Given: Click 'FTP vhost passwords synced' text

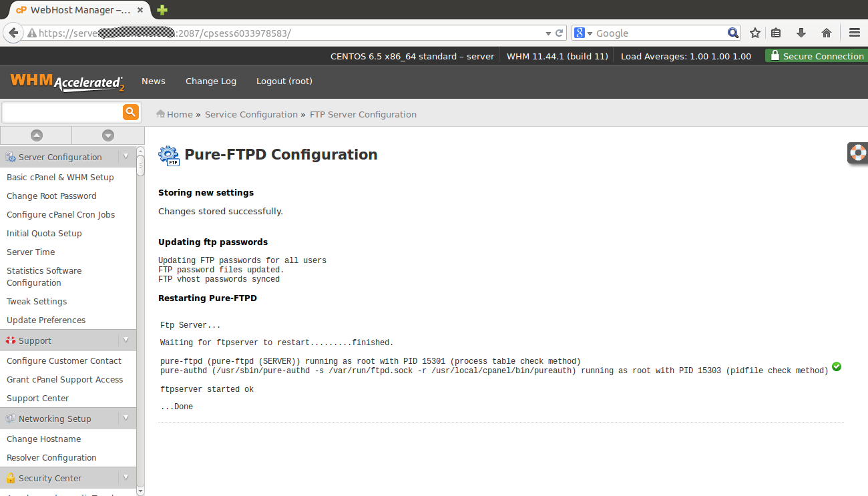Looking at the screenshot, I should pyautogui.click(x=219, y=279).
